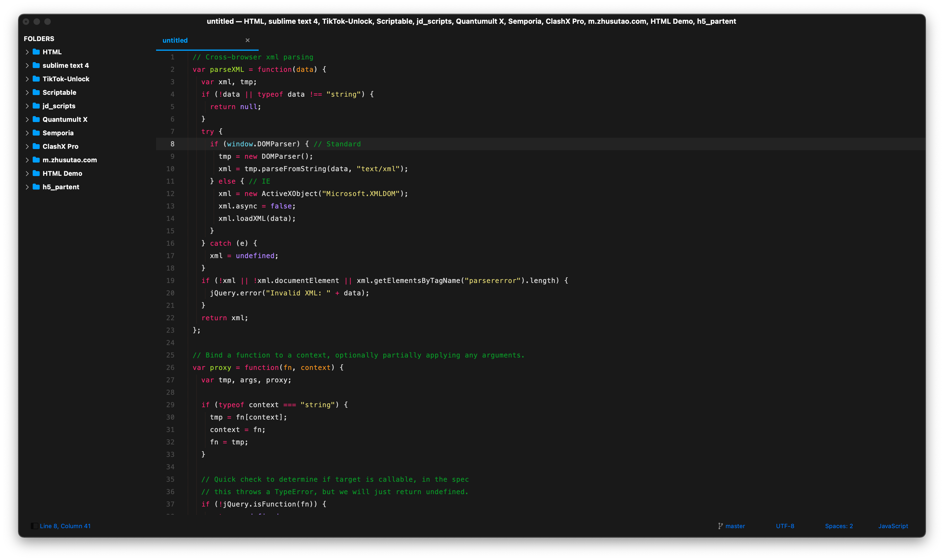Image resolution: width=944 pixels, height=560 pixels.
Task: Open the JavaScript syntax selector
Action: tap(893, 526)
